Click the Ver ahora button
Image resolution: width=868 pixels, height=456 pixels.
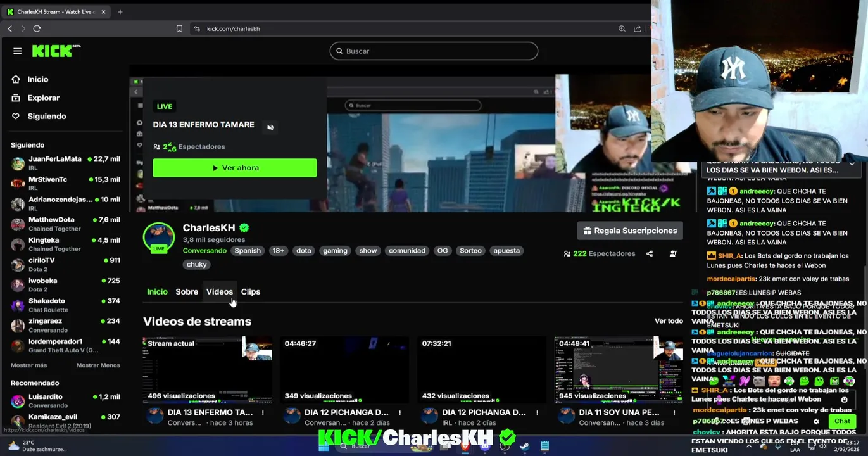235,168
